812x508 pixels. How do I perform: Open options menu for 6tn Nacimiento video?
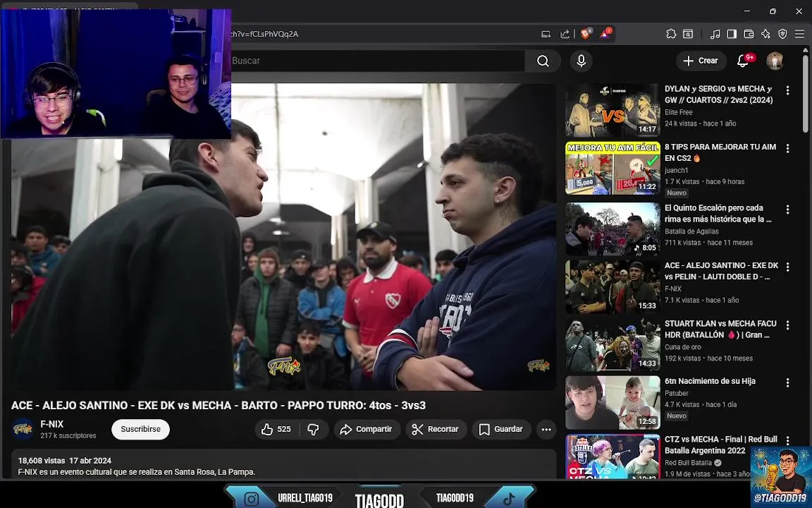(787, 382)
